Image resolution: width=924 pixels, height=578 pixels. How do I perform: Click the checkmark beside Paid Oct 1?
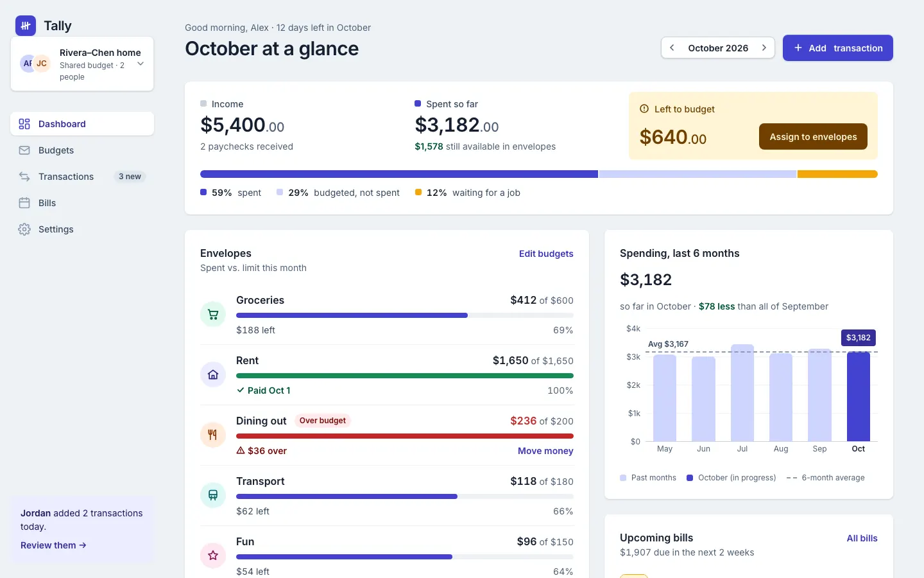[241, 390]
